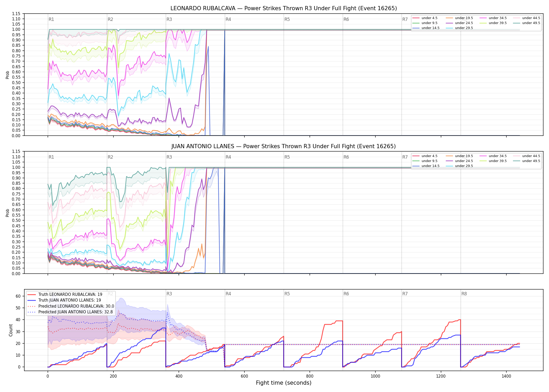This screenshot has width=549, height=392.
Task: Click 'under 14.5' legend entry in middle chart
Action: [426, 166]
